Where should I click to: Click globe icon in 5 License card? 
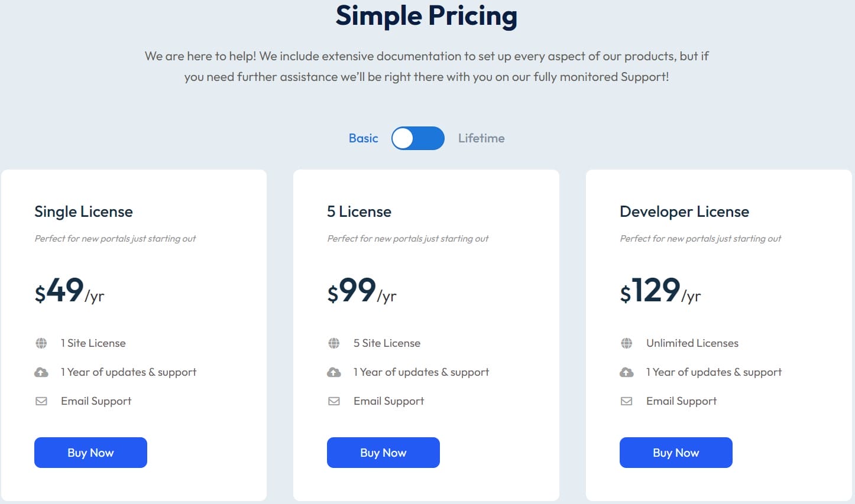pos(333,343)
